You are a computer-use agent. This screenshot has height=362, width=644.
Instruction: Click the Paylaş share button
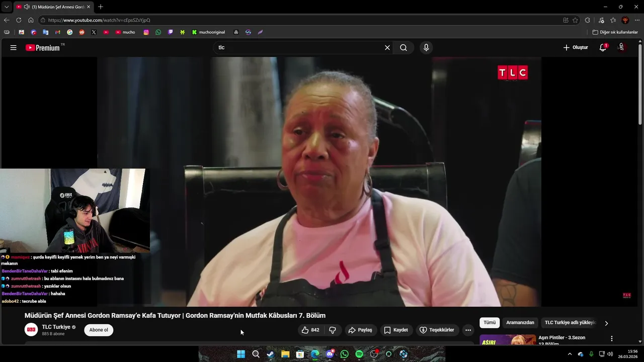360,330
